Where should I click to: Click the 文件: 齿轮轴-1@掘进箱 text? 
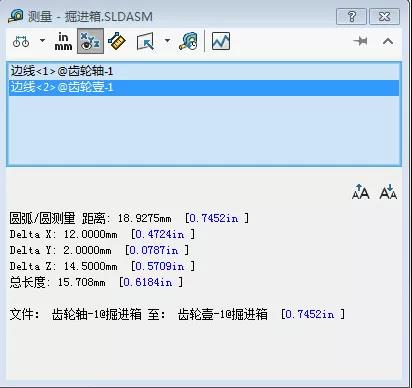(75, 314)
